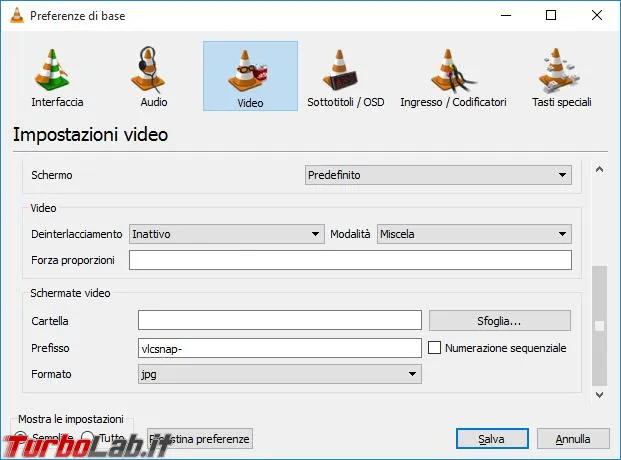
Task: Minimize the preferences window
Action: point(506,15)
